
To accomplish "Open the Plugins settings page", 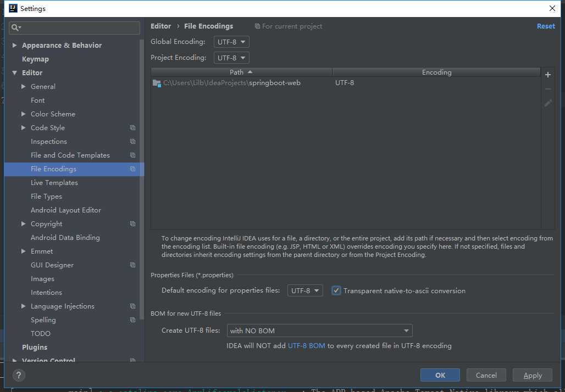I will click(x=35, y=348).
